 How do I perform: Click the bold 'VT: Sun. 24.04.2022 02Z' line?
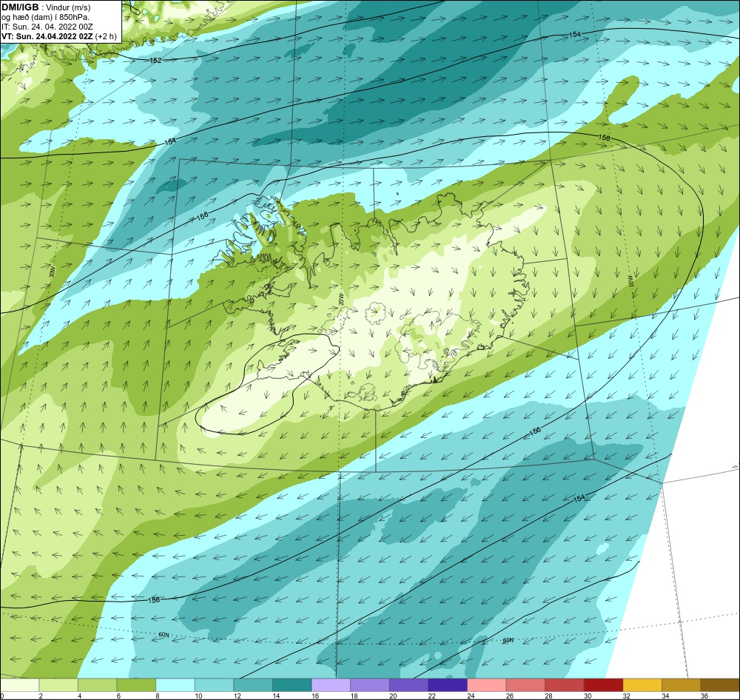tap(47, 36)
